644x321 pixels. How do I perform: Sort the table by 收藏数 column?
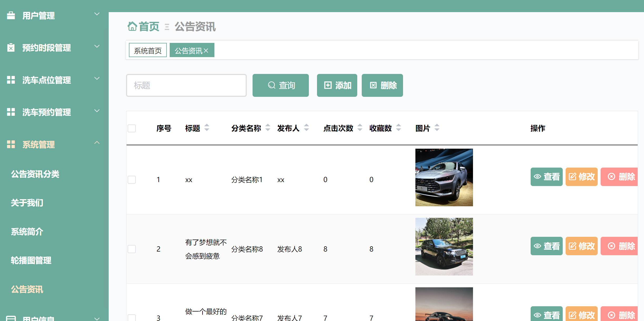pos(399,128)
